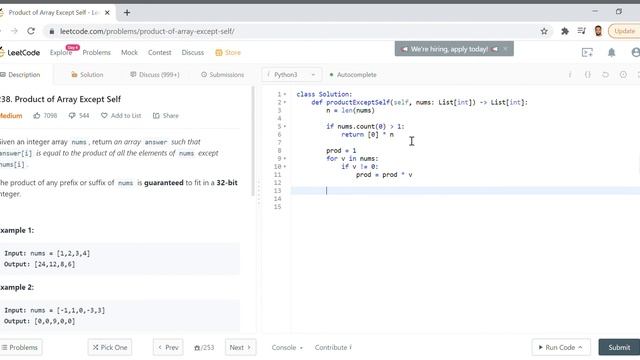Open the Mock nav link
The height and width of the screenshot is (360, 640).
coord(129,53)
